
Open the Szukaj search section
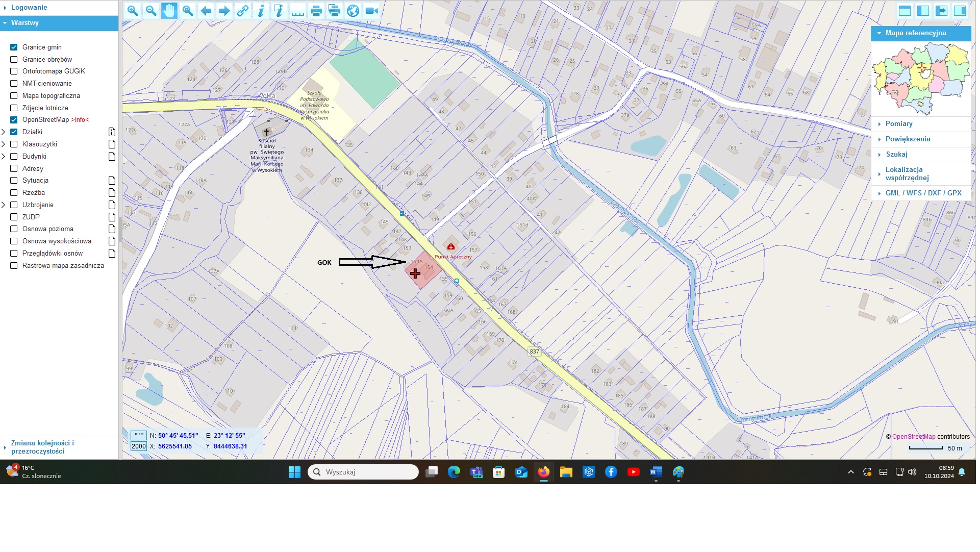[896, 155]
